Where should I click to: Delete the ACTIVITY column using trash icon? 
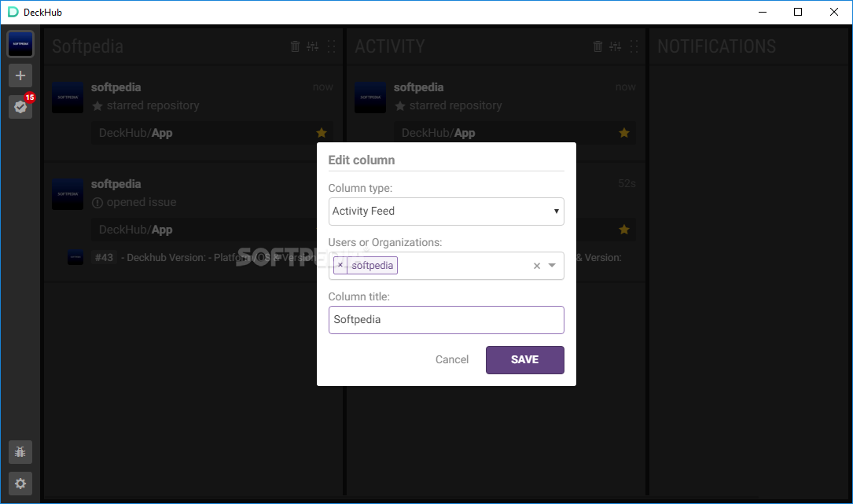(597, 46)
